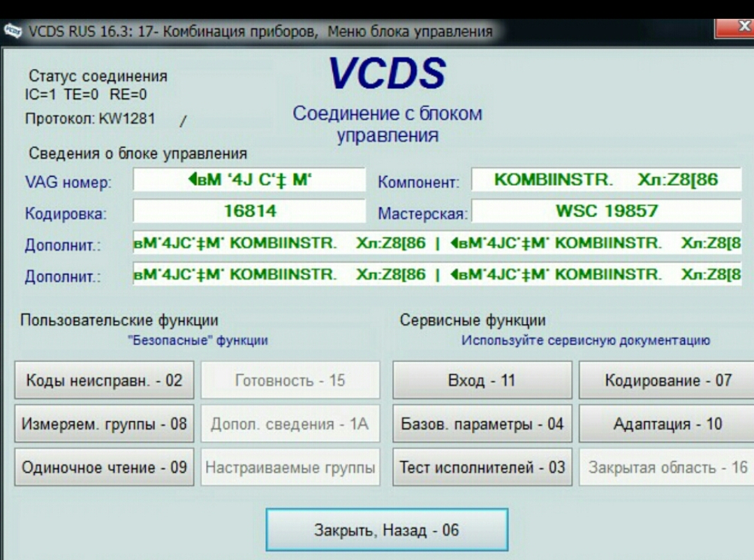Open Одиночное чтение - 09
The height and width of the screenshot is (560, 754).
[x=104, y=467]
